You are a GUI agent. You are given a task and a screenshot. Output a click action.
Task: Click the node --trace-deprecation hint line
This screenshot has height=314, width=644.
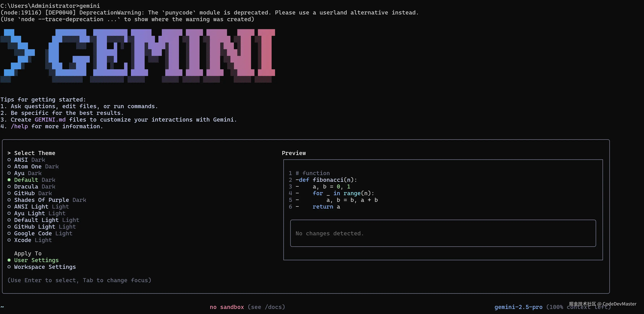(127, 19)
